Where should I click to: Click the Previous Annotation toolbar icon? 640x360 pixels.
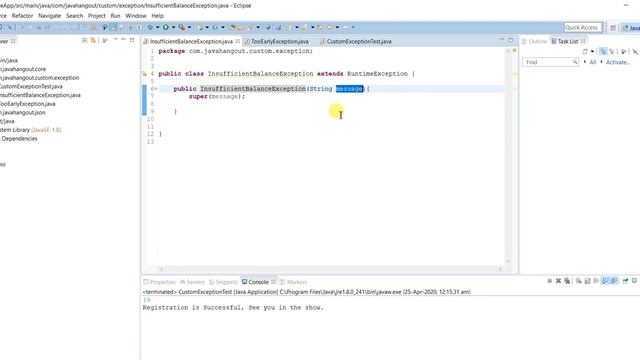[304, 27]
